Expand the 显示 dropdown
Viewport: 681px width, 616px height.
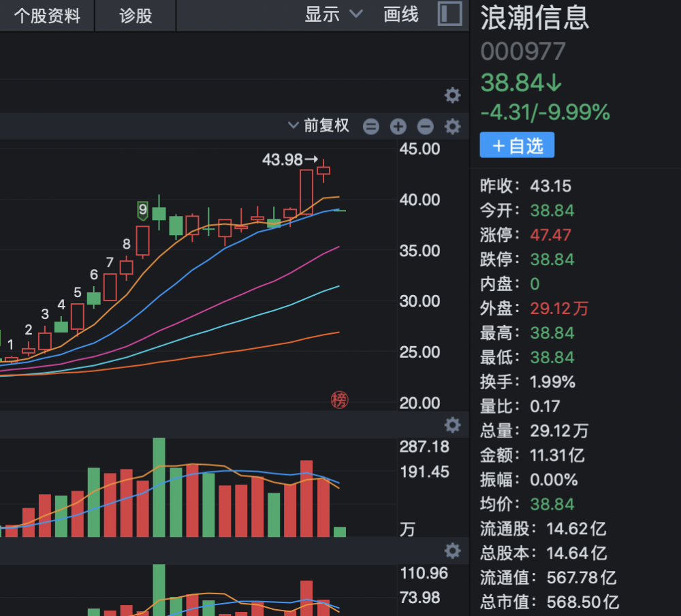(x=334, y=14)
